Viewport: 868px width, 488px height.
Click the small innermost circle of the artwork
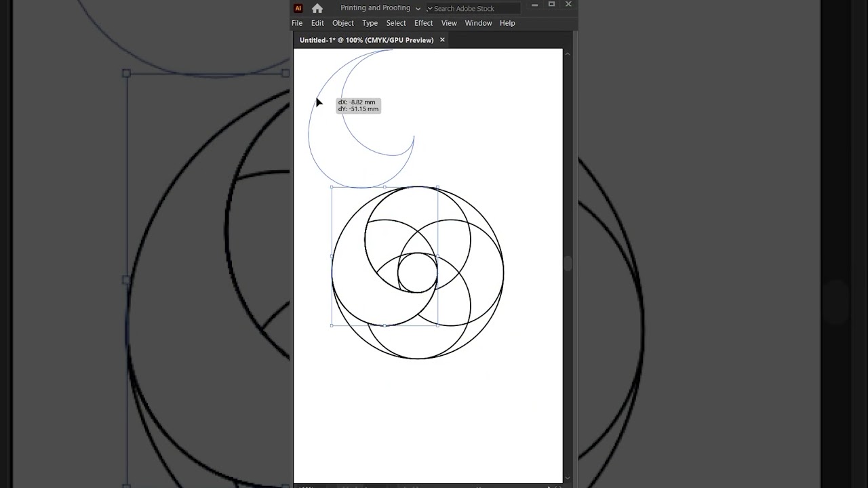coord(418,272)
